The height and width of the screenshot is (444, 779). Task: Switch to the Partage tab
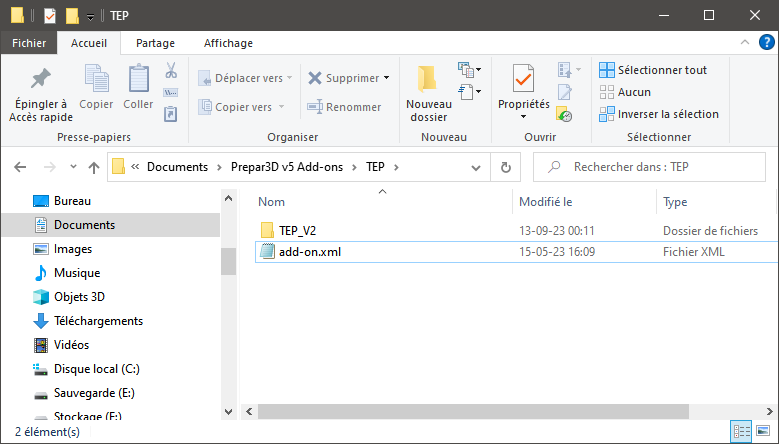coord(156,43)
